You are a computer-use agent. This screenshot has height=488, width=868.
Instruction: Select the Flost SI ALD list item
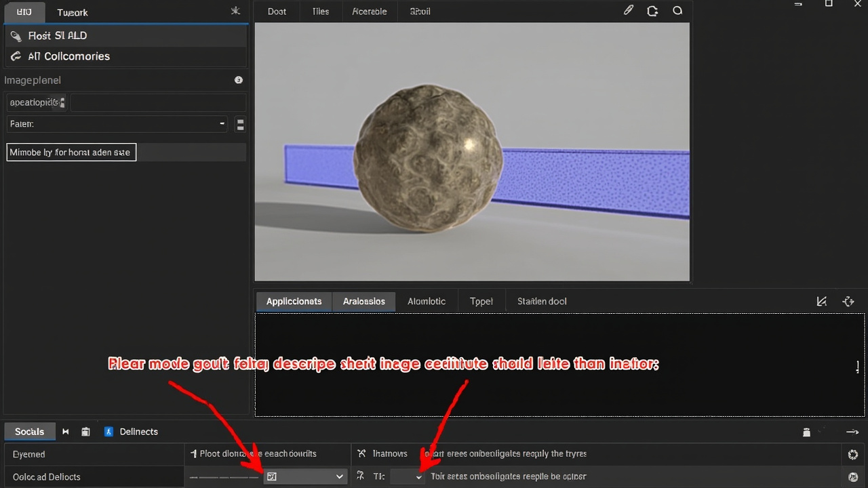click(x=125, y=35)
